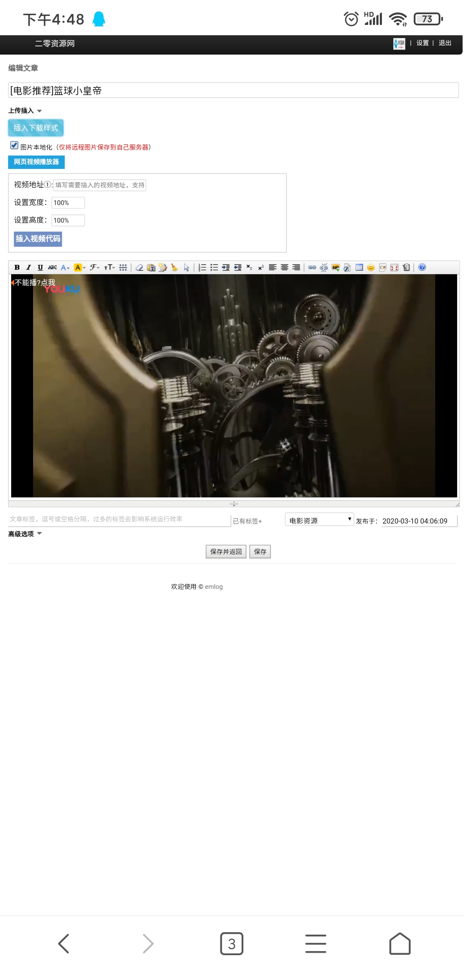Click the broom clean-up formatting icon
The height and width of the screenshot is (980, 464).
[174, 267]
